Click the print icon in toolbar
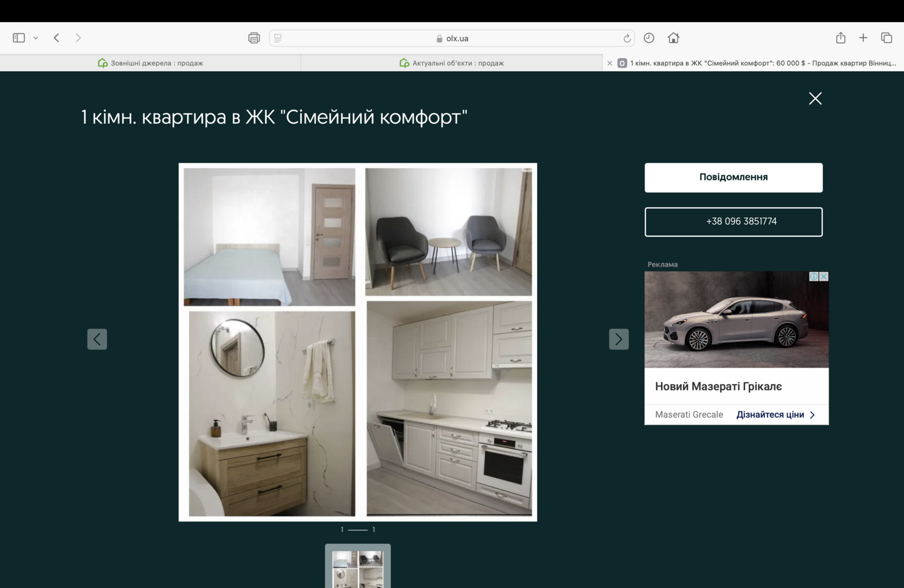 pos(254,38)
